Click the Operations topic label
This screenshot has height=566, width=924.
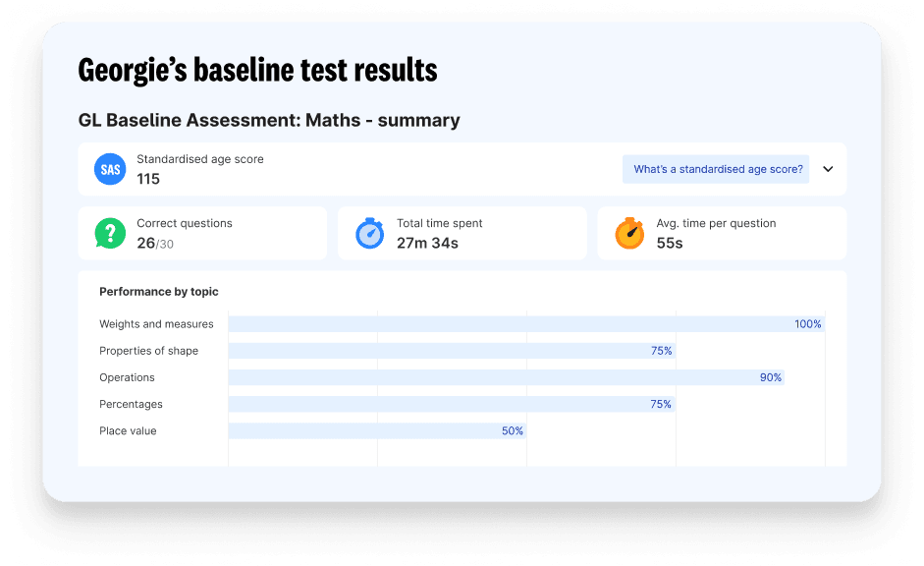[x=126, y=377]
